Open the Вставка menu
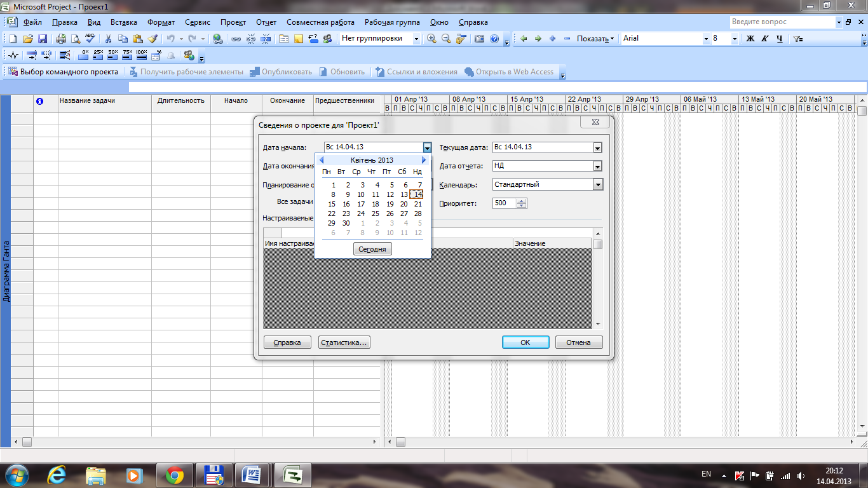 (124, 22)
